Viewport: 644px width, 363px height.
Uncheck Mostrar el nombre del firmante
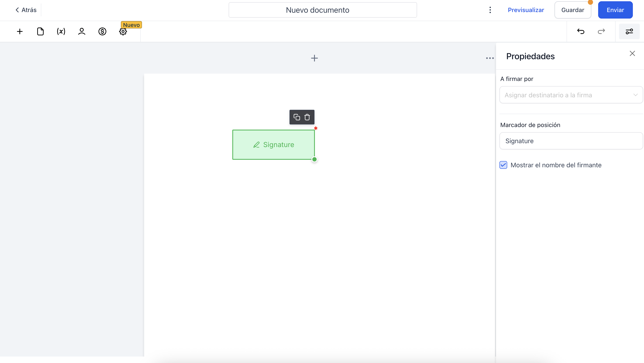click(x=503, y=165)
